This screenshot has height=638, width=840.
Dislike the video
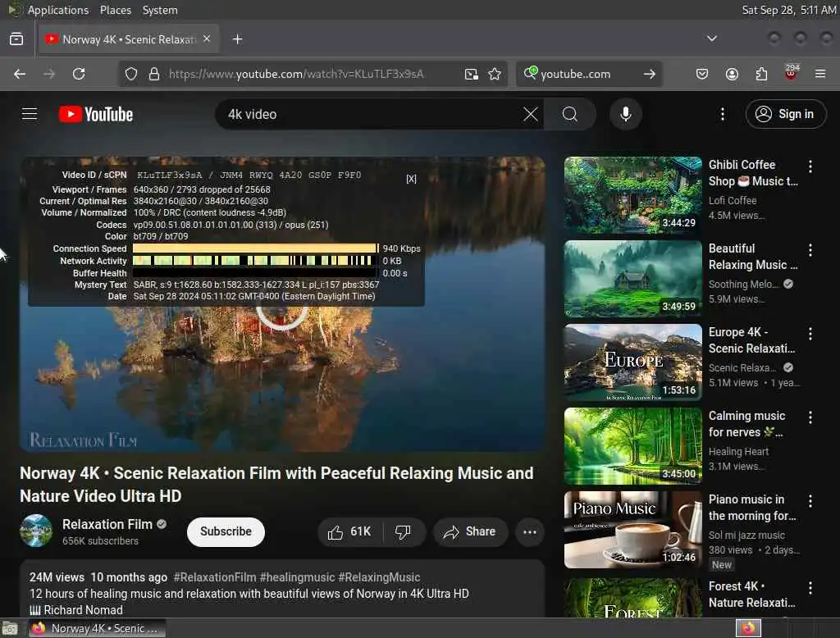coord(404,532)
